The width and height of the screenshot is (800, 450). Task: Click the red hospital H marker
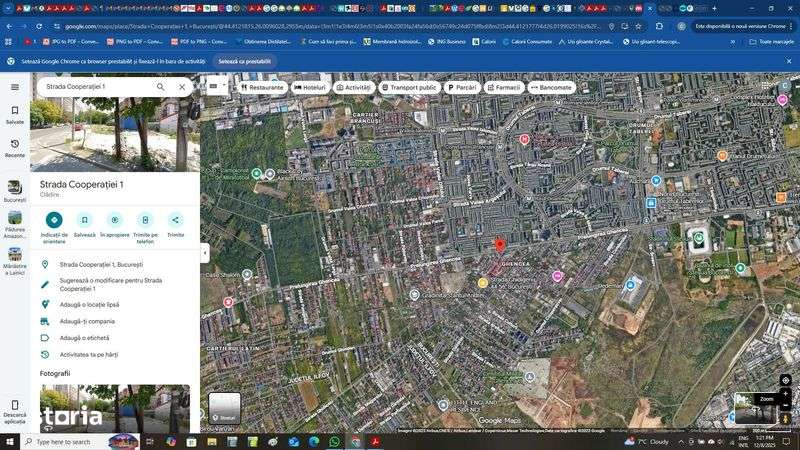tap(524, 139)
